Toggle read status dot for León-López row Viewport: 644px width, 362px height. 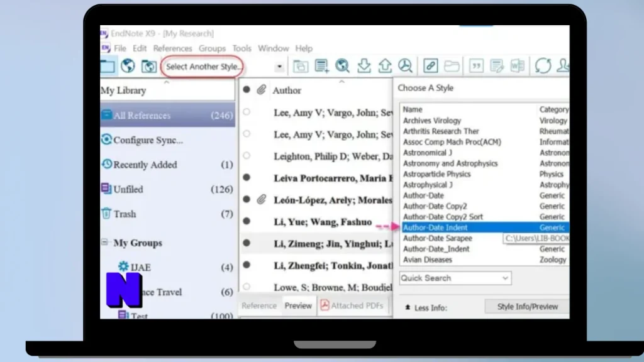tap(247, 199)
